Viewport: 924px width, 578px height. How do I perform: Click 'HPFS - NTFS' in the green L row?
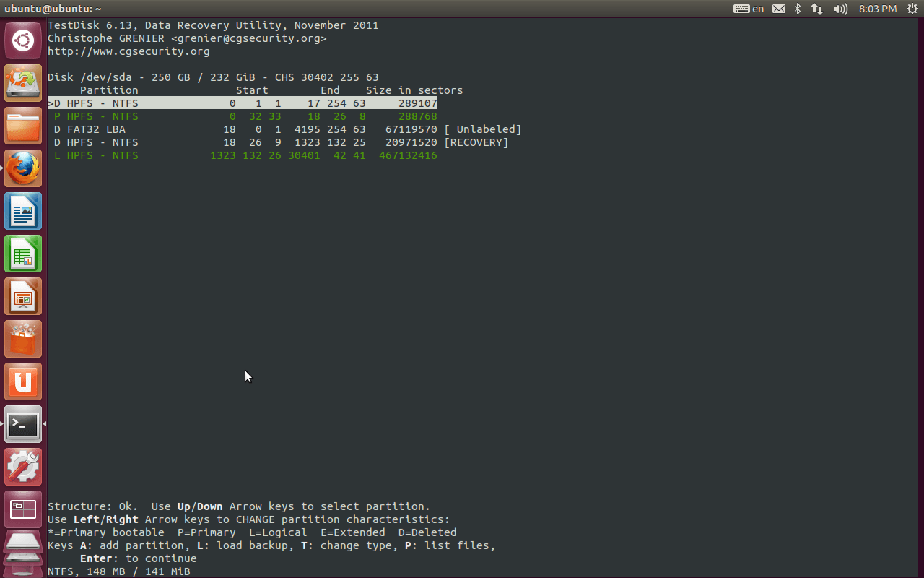103,155
